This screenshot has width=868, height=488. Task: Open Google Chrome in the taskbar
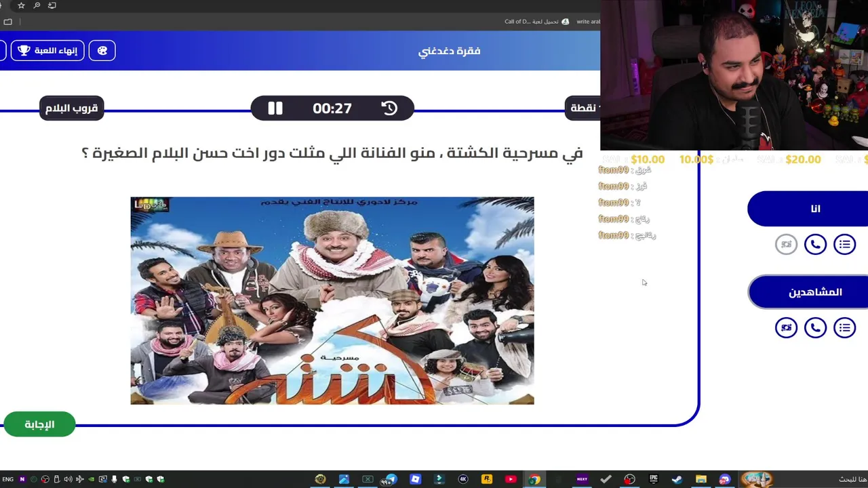(534, 479)
